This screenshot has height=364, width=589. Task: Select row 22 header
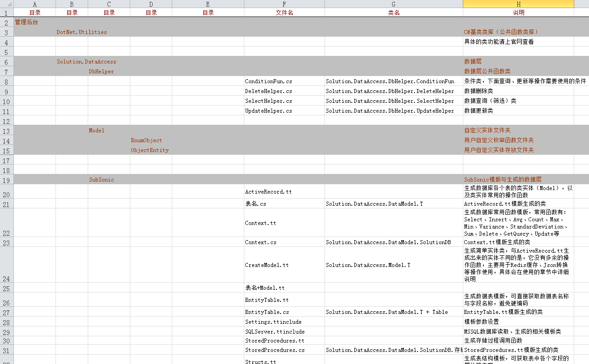7,223
